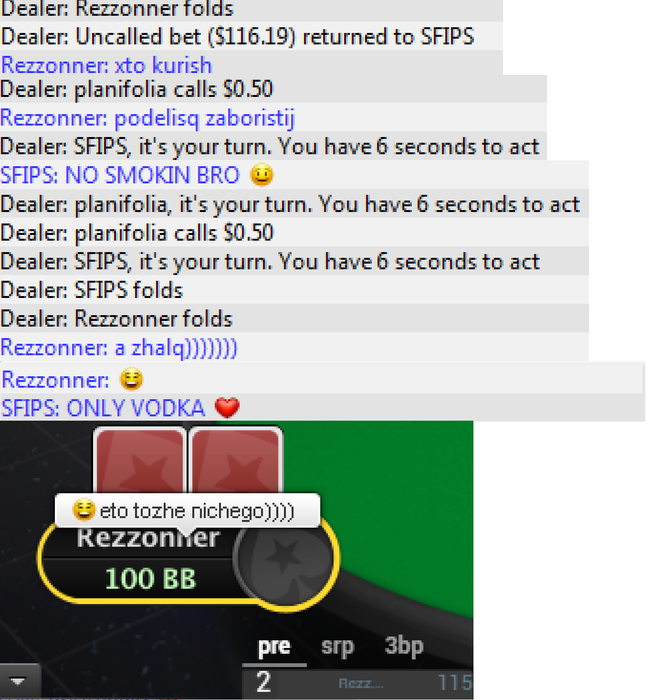Switch to the 3bp tab

[x=404, y=646]
